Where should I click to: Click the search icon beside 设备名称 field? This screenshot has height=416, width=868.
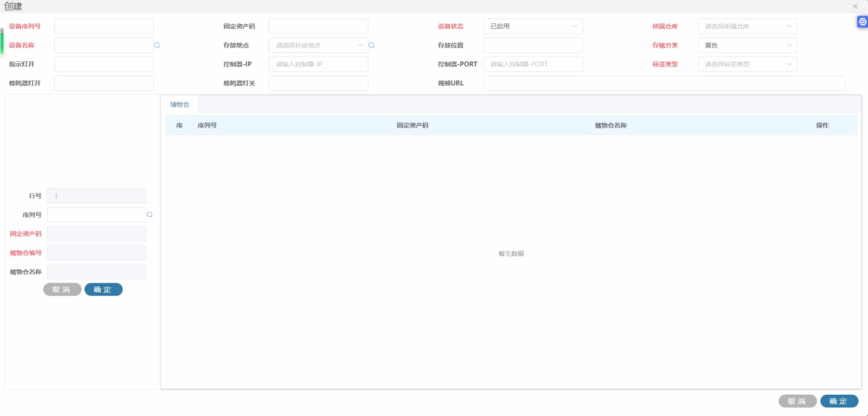point(157,45)
